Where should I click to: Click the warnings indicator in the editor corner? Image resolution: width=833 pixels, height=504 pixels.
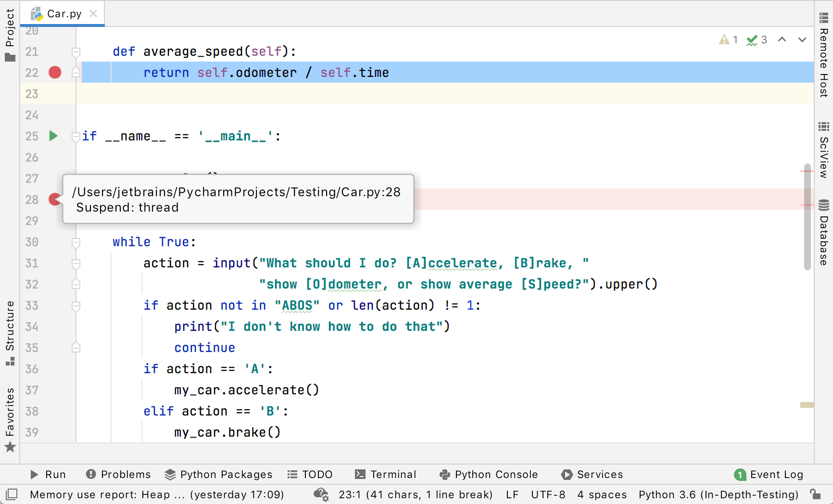[x=728, y=39]
